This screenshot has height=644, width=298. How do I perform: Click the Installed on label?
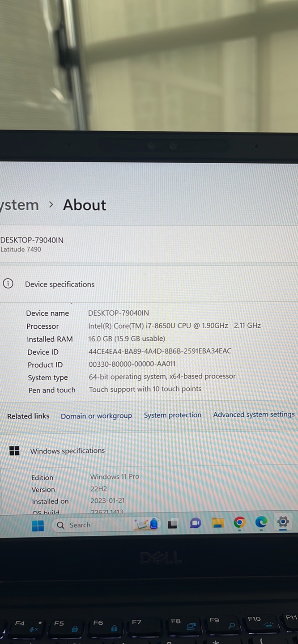[50, 502]
